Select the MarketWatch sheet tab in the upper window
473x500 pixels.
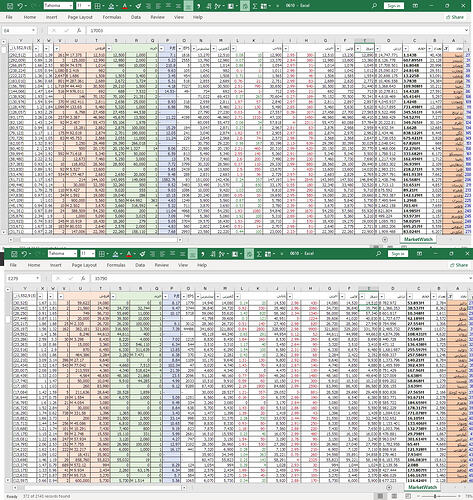tap(418, 239)
